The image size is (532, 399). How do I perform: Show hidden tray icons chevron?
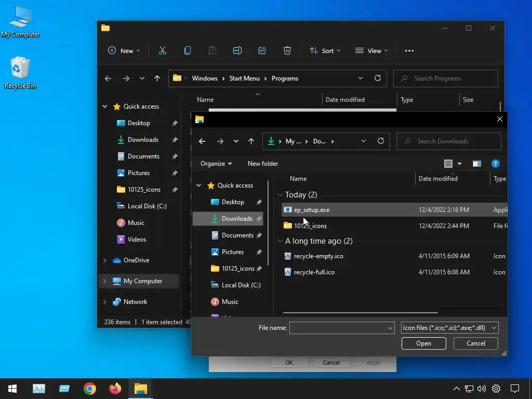click(457, 389)
